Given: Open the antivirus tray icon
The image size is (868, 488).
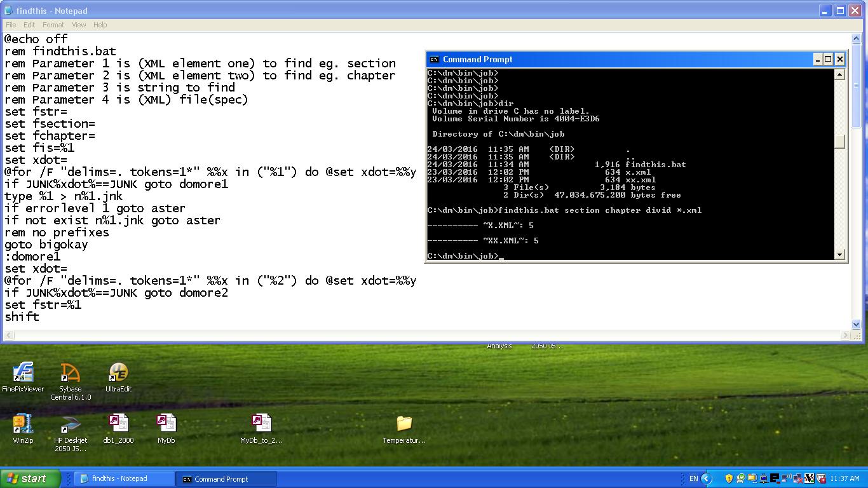Looking at the screenshot, I should coord(808,478).
